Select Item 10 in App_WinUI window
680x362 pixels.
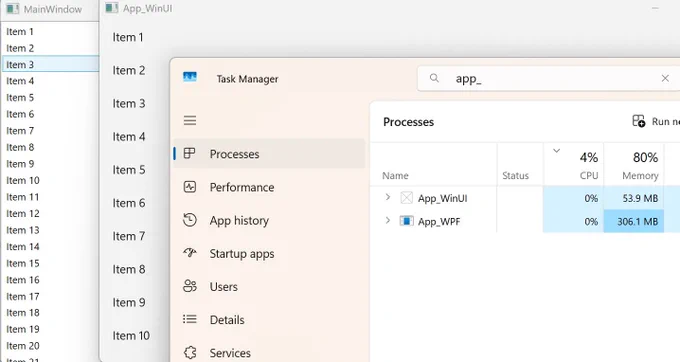point(131,336)
